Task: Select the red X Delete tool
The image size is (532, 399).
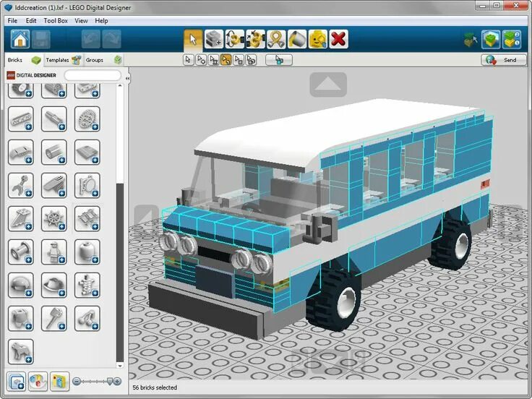Action: [338, 39]
